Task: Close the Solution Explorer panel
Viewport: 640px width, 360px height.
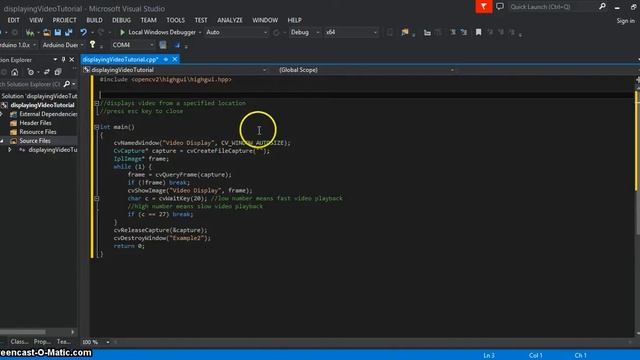Action: point(72,60)
